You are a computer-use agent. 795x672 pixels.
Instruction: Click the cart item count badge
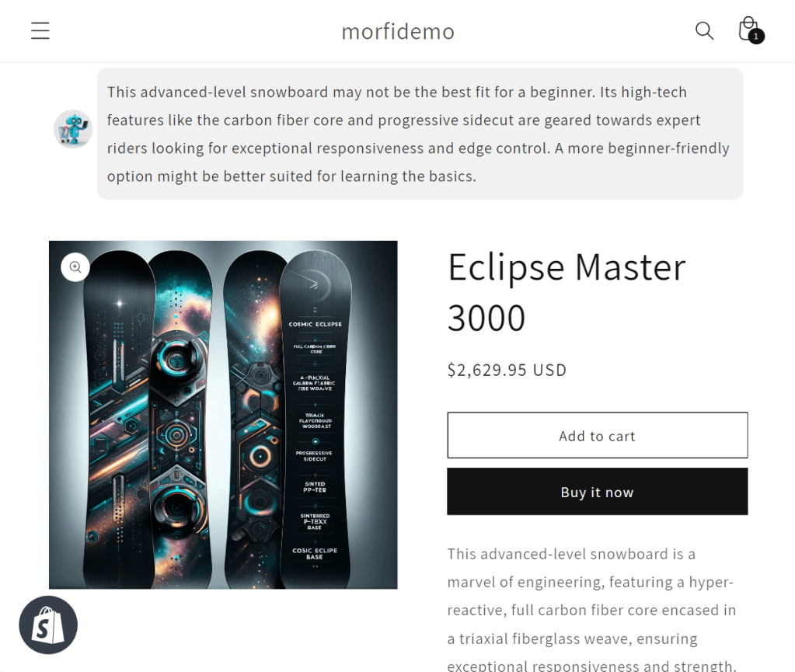click(756, 37)
